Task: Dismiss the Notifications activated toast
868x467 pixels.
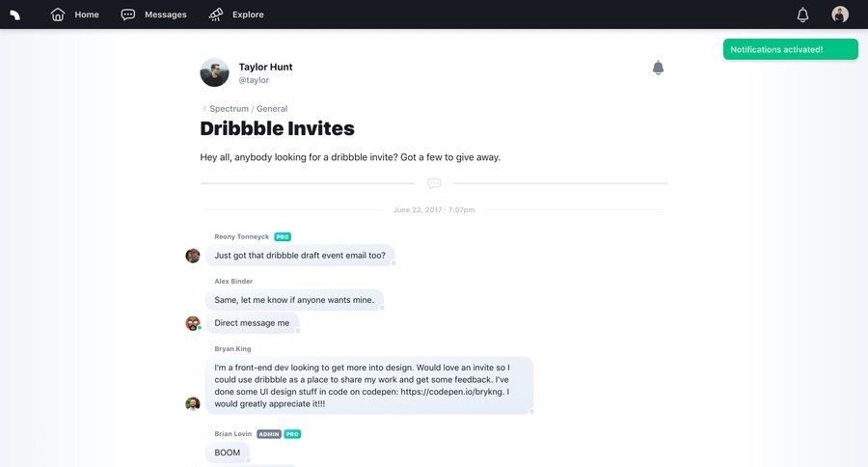Action: 790,49
